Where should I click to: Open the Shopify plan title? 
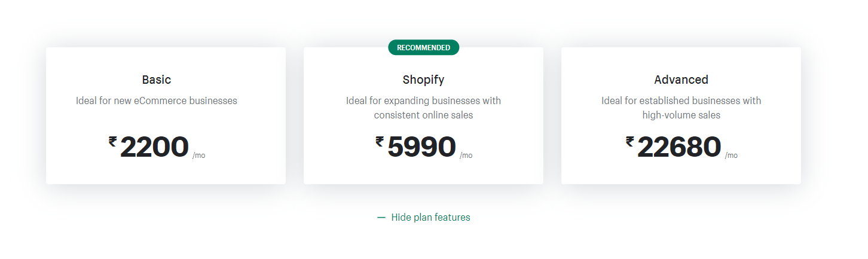[423, 80]
